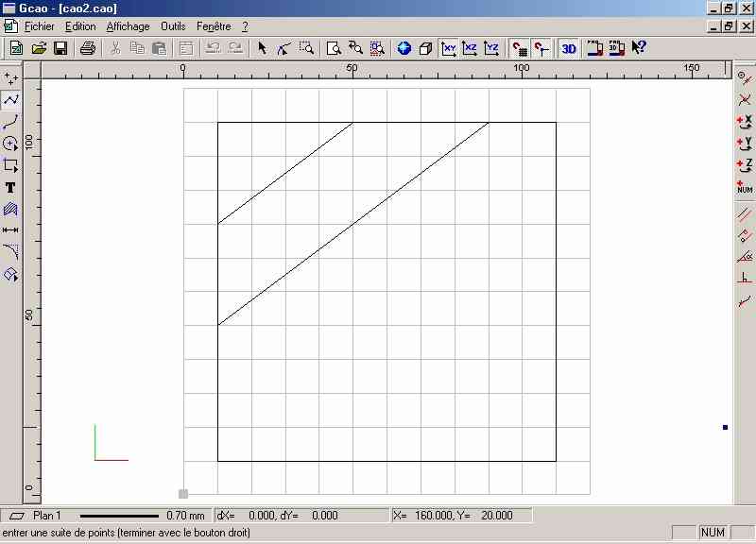Open the Fenêtre menu

214,26
